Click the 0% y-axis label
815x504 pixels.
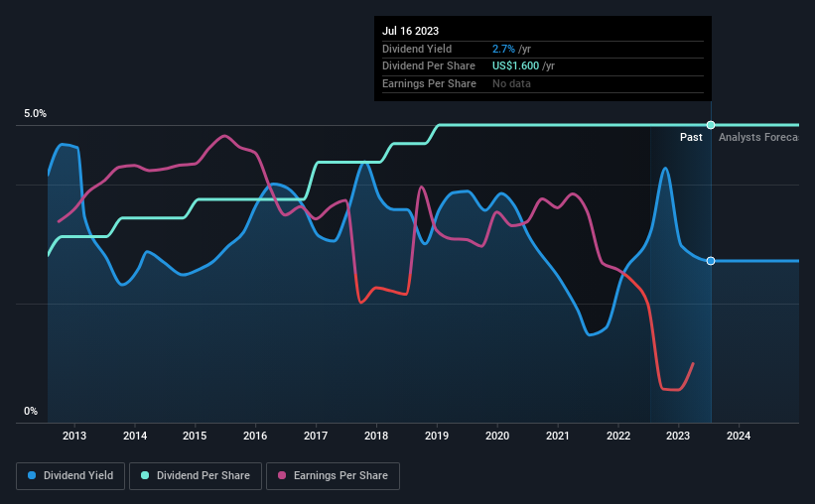(31, 411)
